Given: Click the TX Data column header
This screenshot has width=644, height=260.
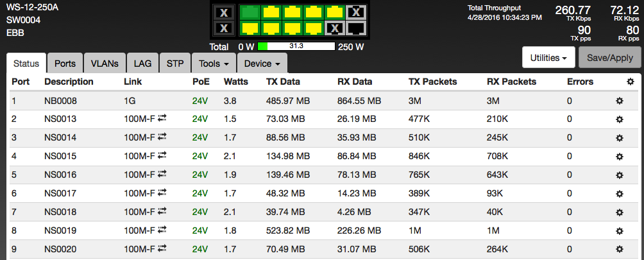Looking at the screenshot, I should tap(283, 82).
